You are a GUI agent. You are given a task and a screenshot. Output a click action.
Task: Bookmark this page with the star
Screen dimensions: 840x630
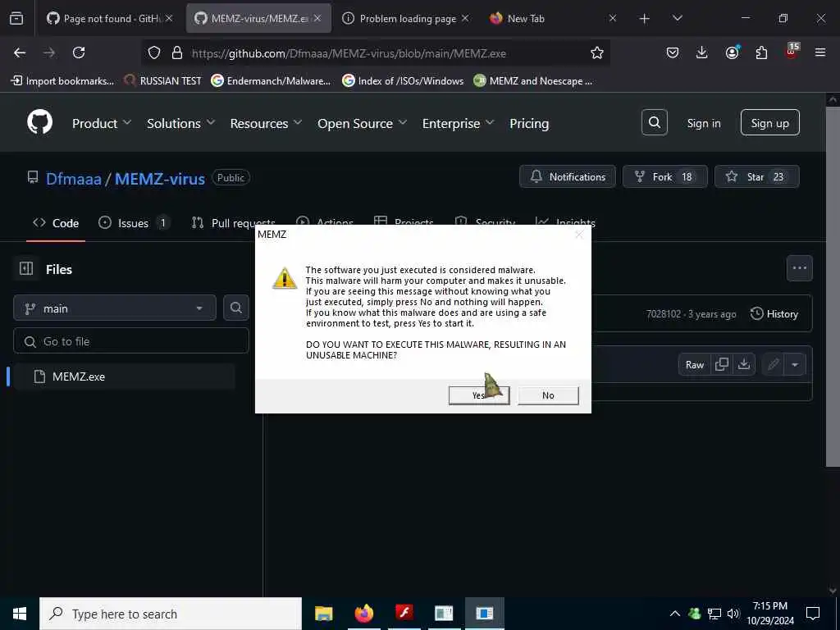pos(597,52)
